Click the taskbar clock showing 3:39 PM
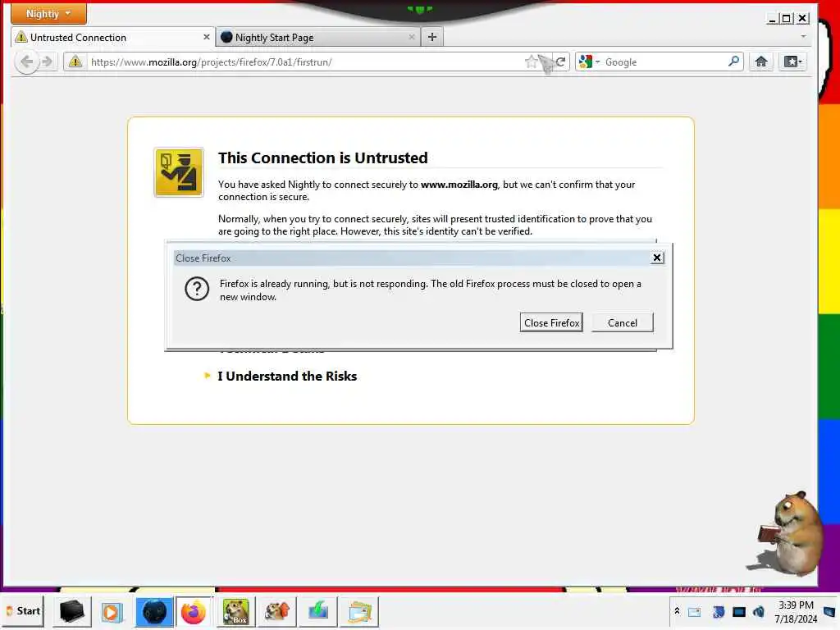 796,611
